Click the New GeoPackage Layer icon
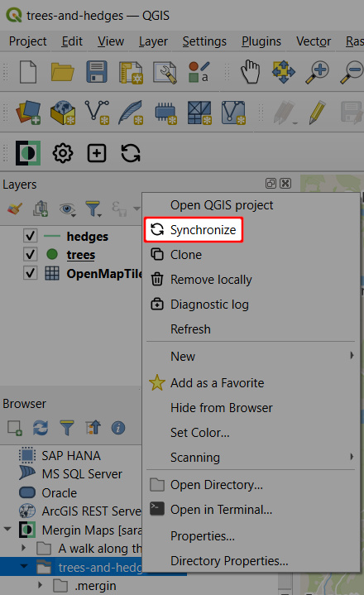 63,113
